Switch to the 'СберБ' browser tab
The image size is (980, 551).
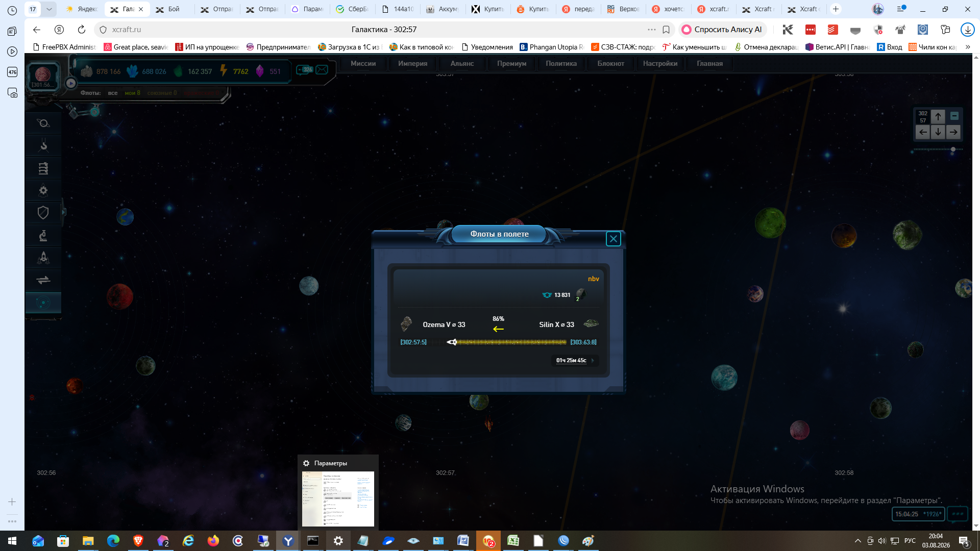[x=352, y=9]
